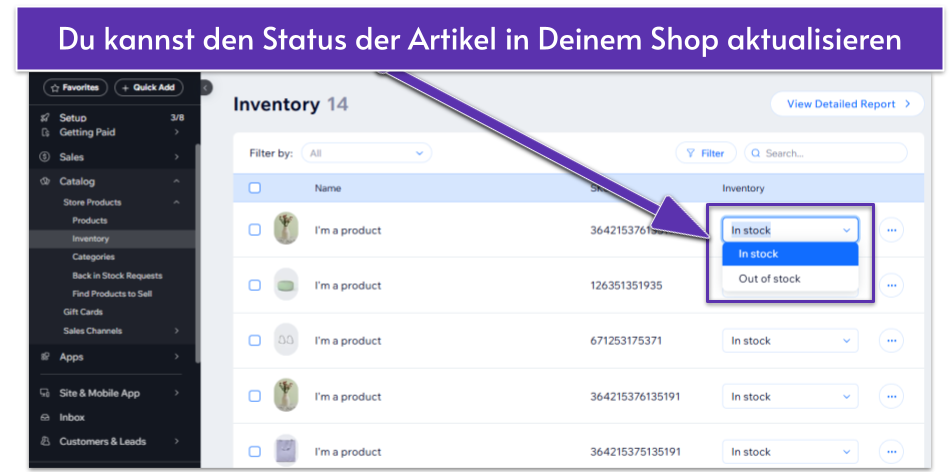Go to Gift Cards in sidebar
The image size is (950, 472).
pyautogui.click(x=83, y=312)
